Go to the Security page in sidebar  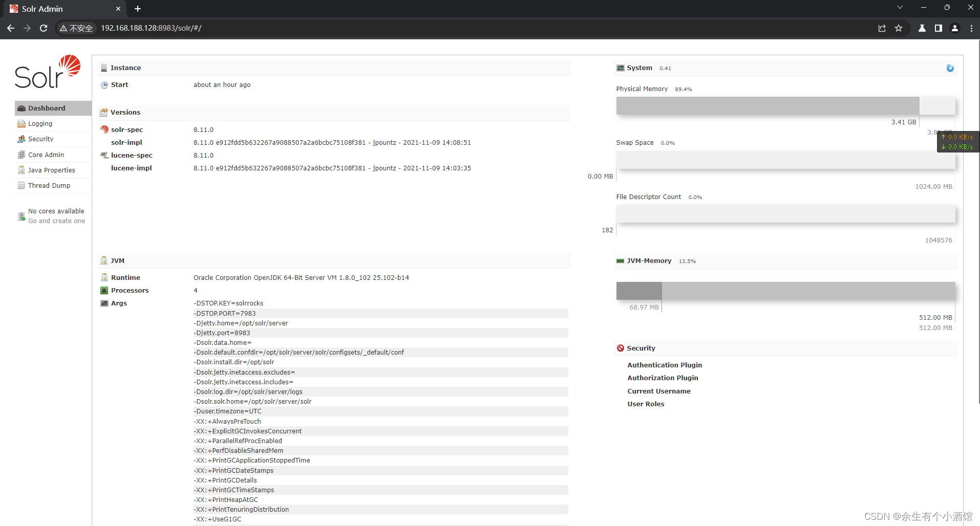tap(53, 139)
